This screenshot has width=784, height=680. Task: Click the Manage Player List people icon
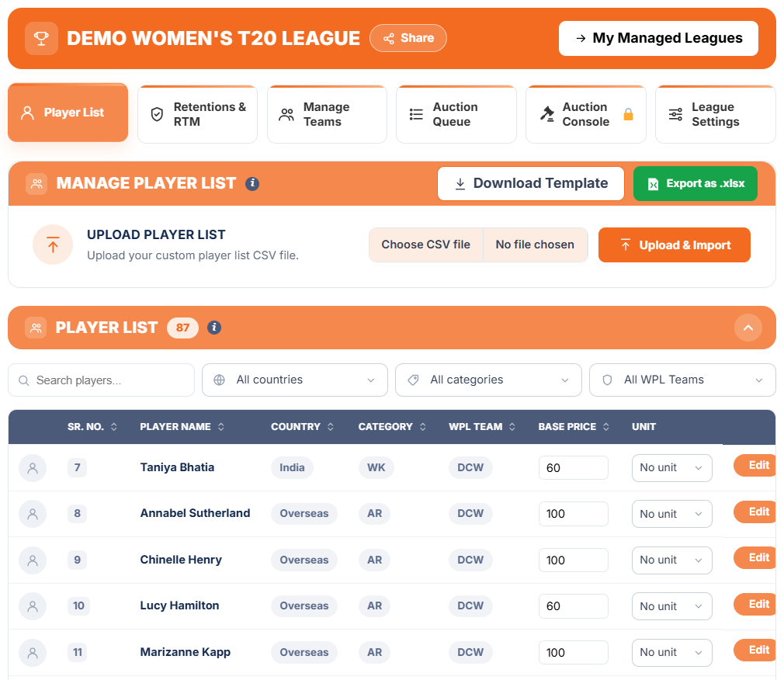pyautogui.click(x=36, y=183)
